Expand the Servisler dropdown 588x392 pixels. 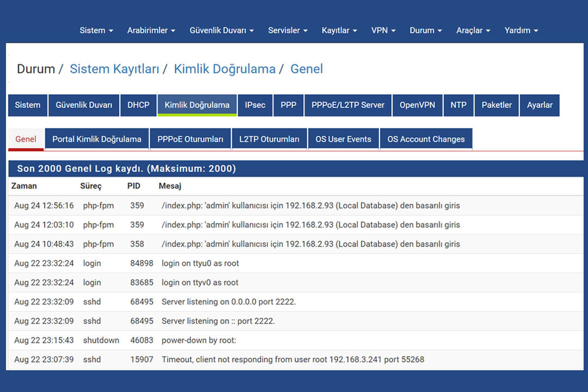[x=287, y=30]
